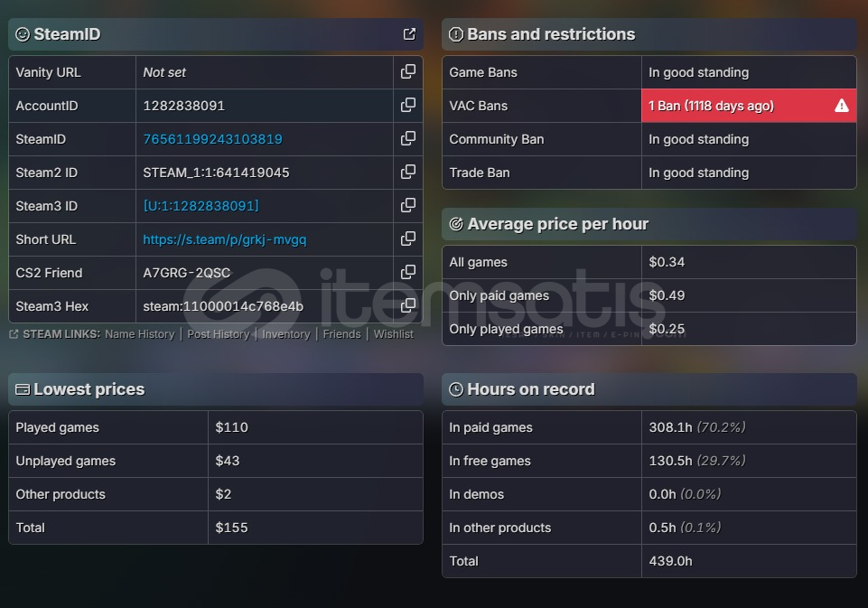This screenshot has height=608, width=868.
Task: Click the Unplayed games $43 value
Action: click(227, 461)
